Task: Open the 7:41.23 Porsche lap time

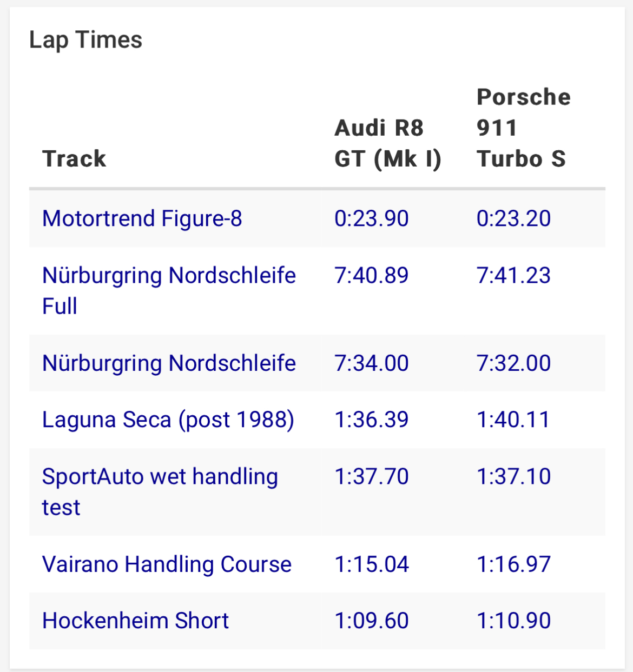Action: coord(513,276)
